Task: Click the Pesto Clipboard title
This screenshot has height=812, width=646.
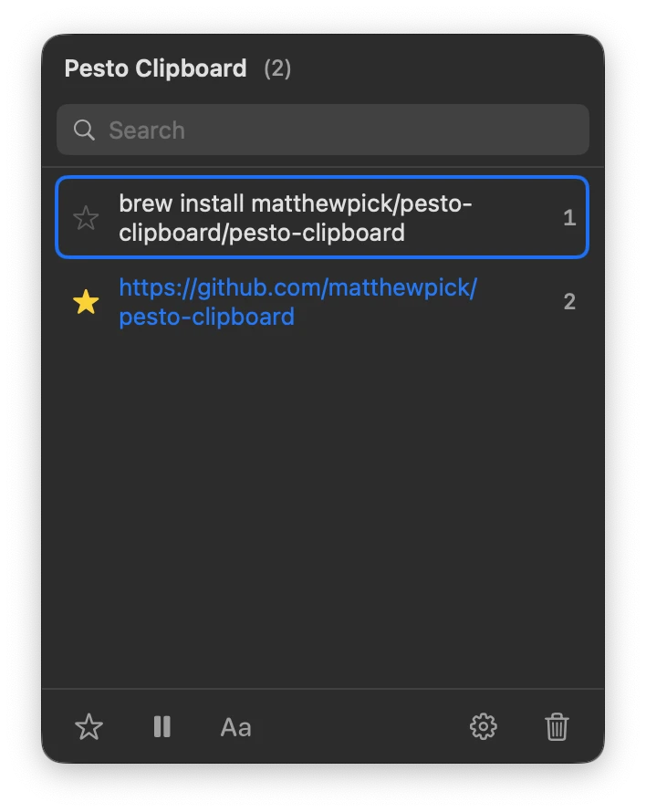Action: [x=155, y=68]
